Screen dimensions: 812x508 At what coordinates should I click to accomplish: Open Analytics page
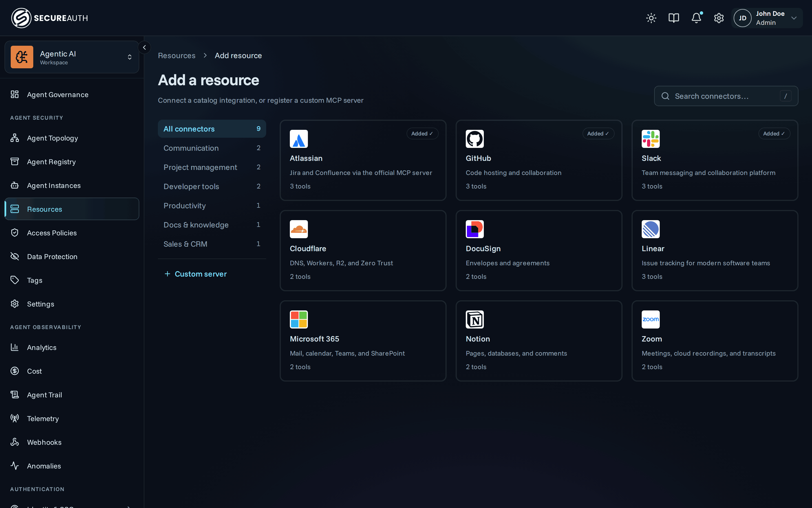(x=72, y=347)
